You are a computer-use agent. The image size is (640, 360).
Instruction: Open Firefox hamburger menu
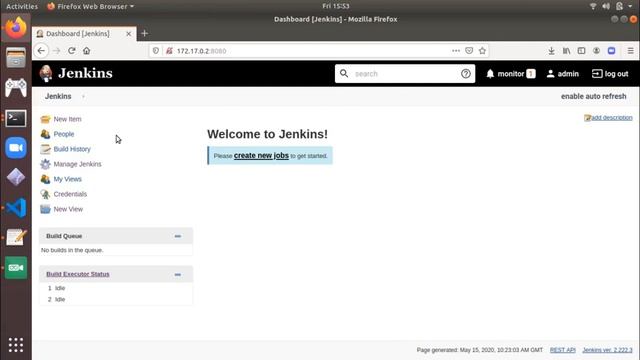coord(631,51)
